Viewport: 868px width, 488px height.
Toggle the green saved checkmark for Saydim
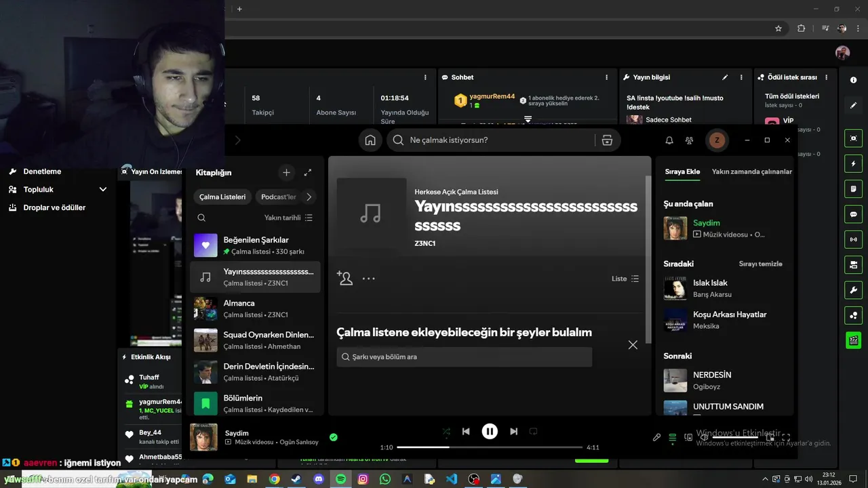click(333, 437)
